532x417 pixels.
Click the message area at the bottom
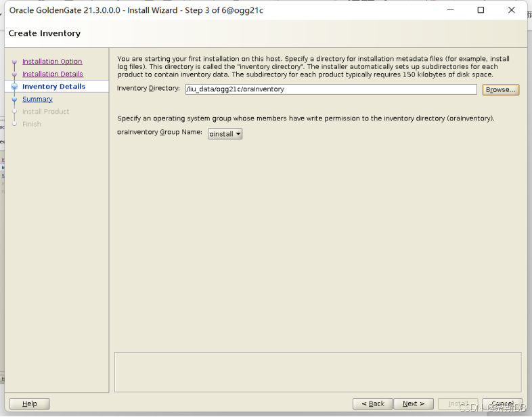[317, 372]
